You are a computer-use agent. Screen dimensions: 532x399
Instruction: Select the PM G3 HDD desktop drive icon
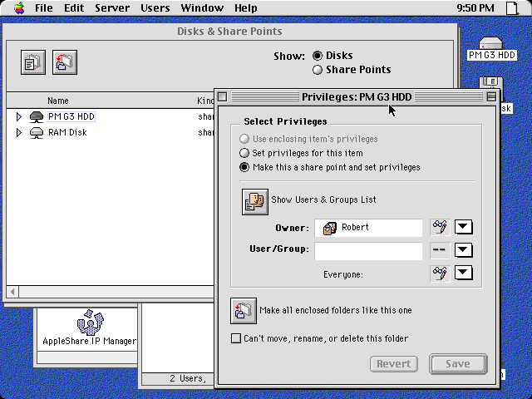[x=492, y=46]
